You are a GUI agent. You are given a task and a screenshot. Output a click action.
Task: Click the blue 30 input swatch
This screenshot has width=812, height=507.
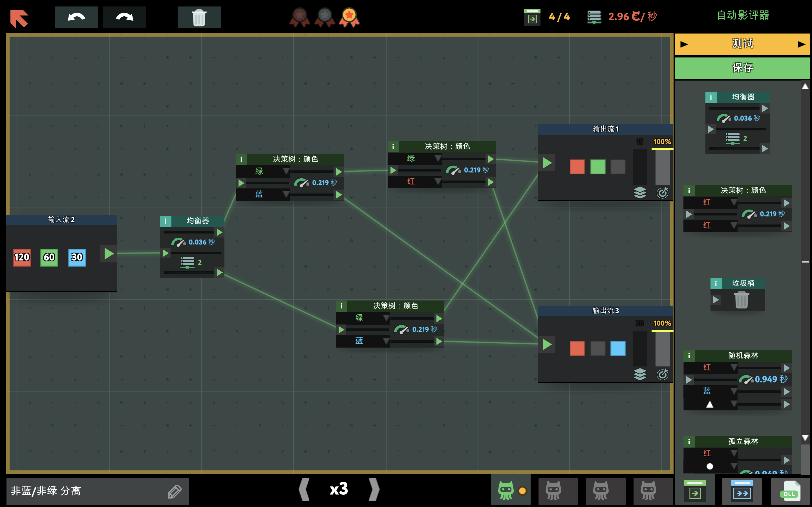click(77, 257)
